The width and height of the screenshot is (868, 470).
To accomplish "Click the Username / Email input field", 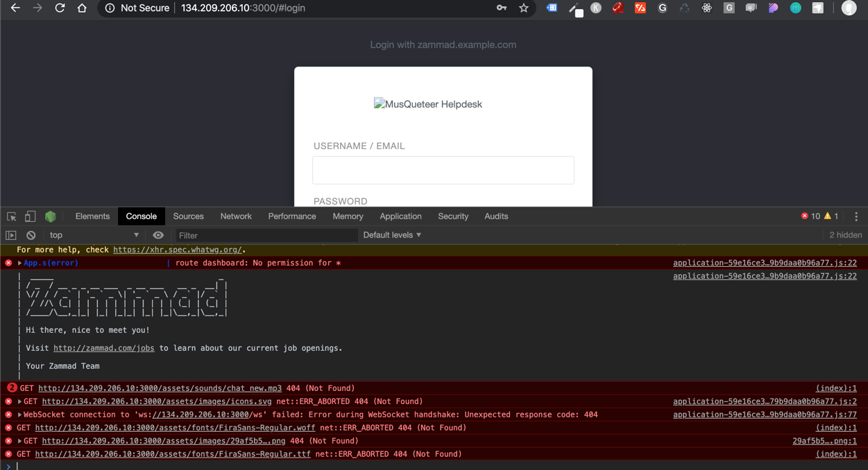I will point(443,170).
